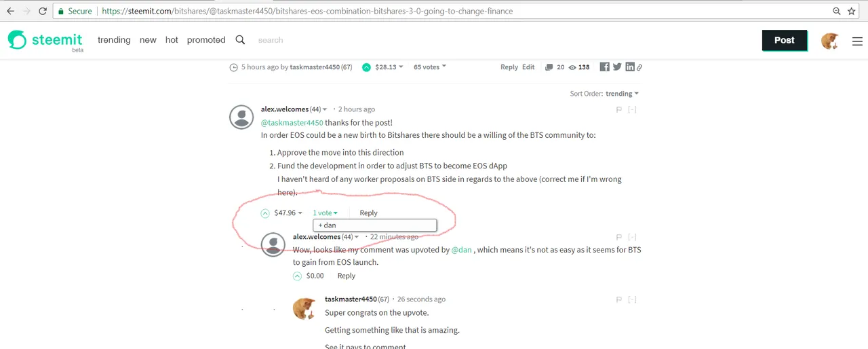868x349 pixels.
Task: Open taskmaster4450 author link in post byline
Action: 315,67
